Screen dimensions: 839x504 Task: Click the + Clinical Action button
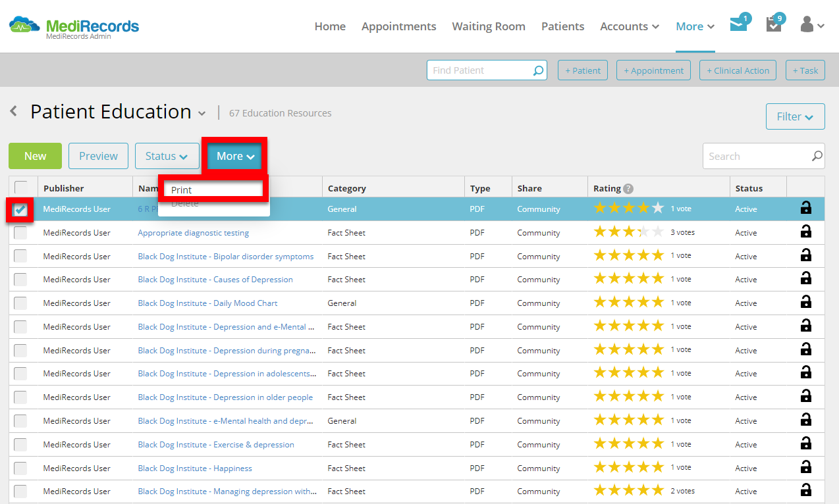(738, 70)
